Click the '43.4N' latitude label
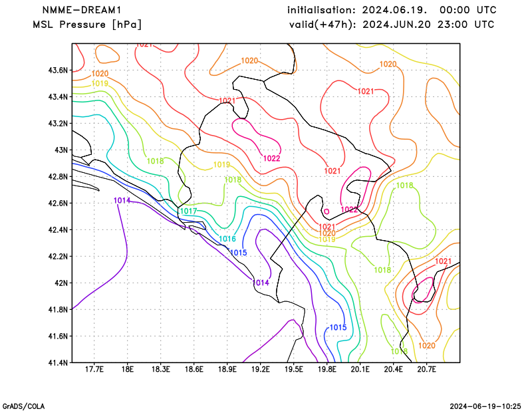 [58, 97]
